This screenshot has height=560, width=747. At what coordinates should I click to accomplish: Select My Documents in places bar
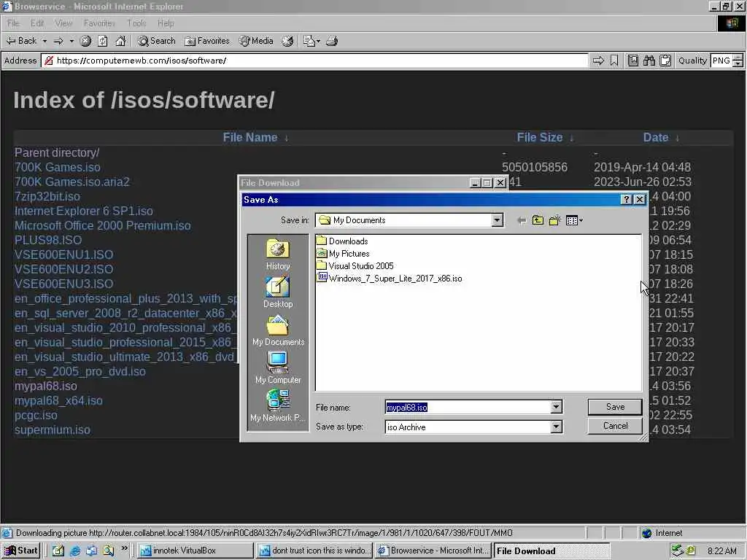point(278,332)
